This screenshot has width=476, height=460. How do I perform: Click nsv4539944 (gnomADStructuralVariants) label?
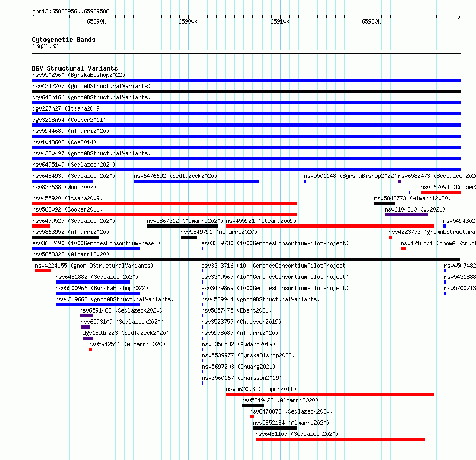(260, 299)
